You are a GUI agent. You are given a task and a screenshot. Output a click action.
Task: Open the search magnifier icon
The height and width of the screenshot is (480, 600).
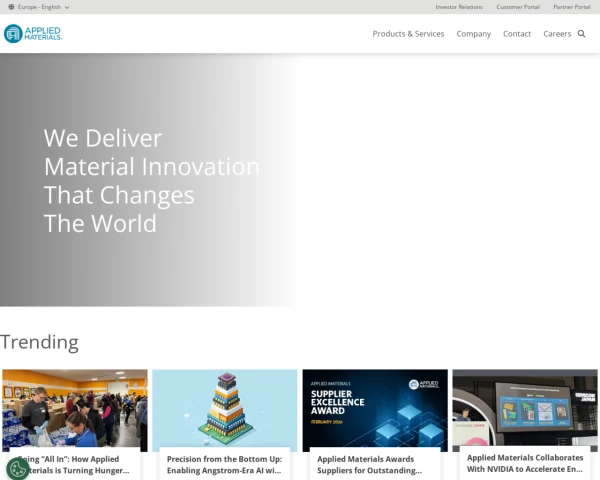582,34
